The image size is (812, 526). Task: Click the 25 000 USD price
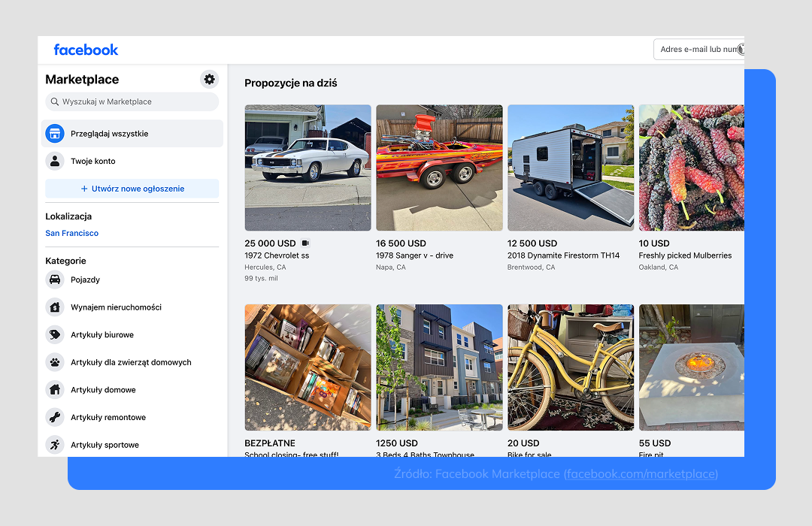pos(270,243)
